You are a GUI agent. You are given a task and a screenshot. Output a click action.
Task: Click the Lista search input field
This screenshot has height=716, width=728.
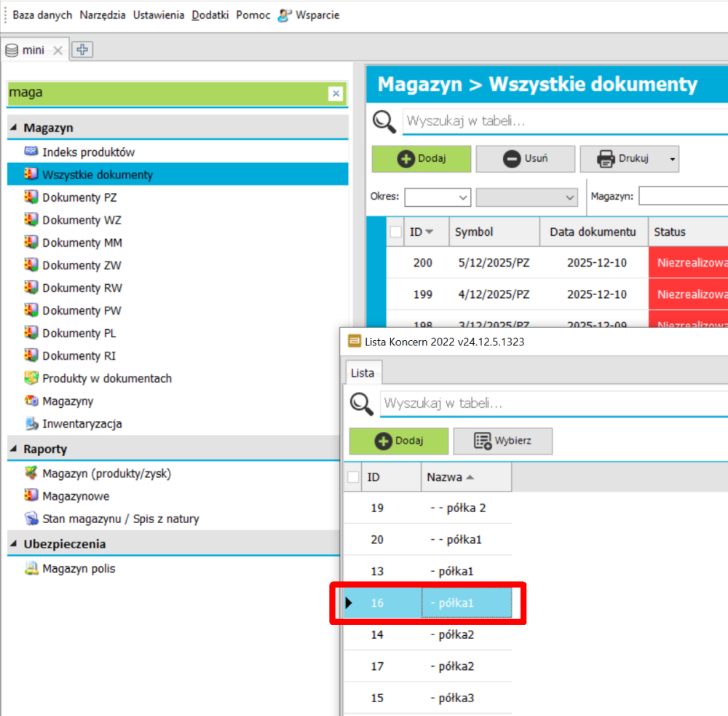coord(553,403)
